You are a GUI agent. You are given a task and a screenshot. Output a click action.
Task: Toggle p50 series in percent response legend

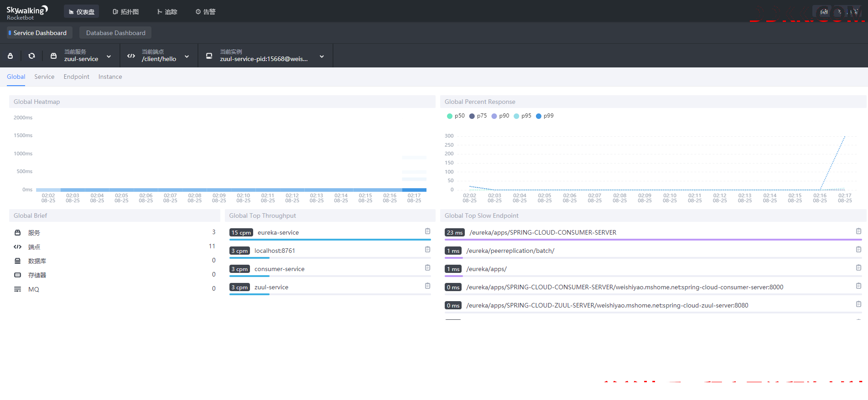pos(456,116)
